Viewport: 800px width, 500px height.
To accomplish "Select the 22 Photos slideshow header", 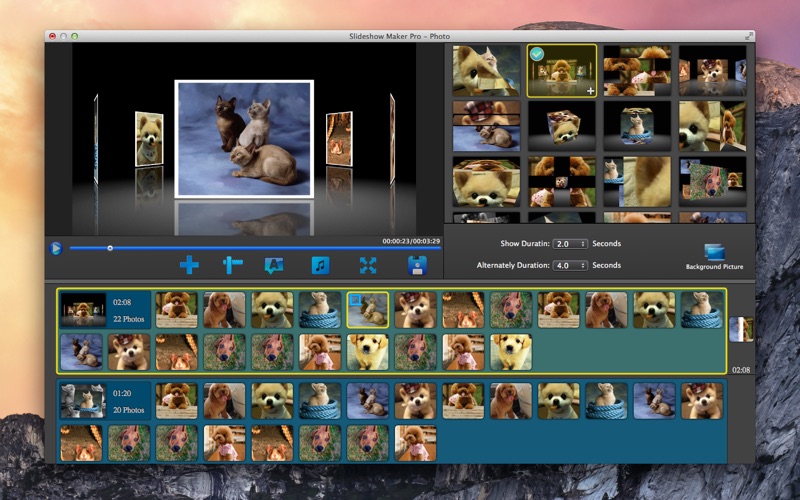I will [104, 310].
